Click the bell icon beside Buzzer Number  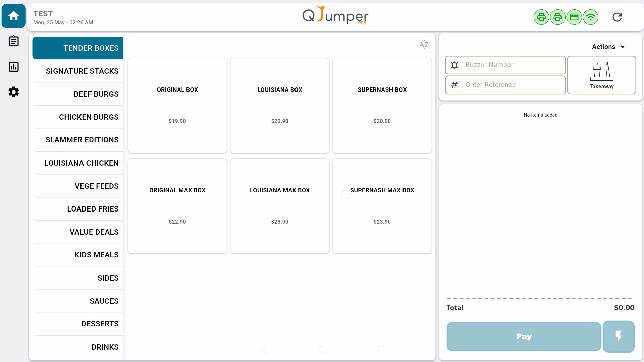pyautogui.click(x=454, y=65)
